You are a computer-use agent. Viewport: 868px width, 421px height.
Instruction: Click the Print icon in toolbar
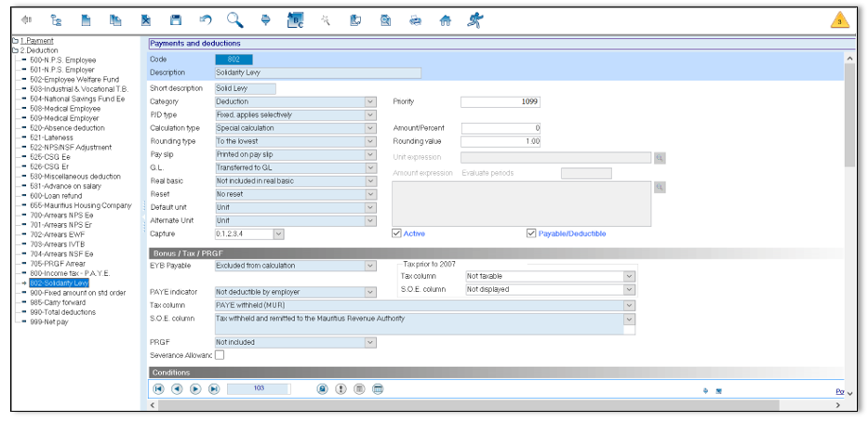coord(415,19)
